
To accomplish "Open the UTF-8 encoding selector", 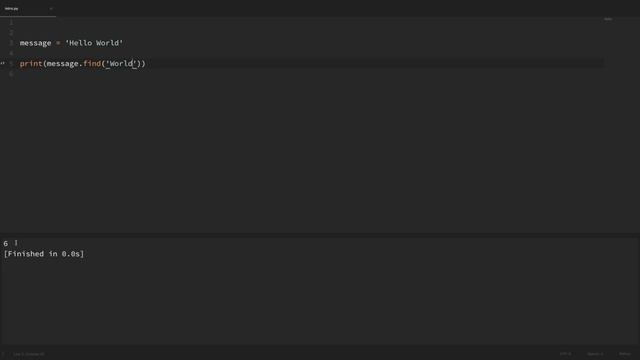I will pos(565,354).
